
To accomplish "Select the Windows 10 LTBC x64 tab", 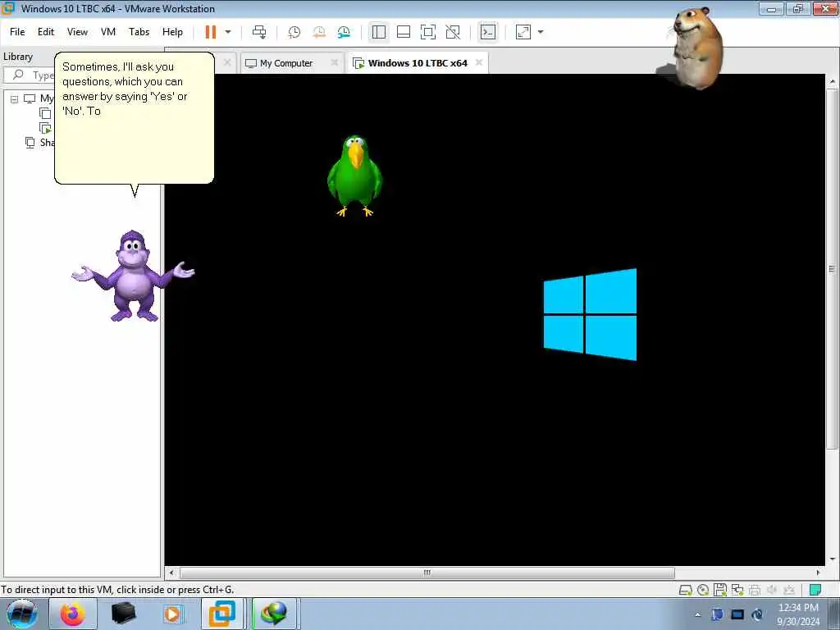I will click(418, 63).
